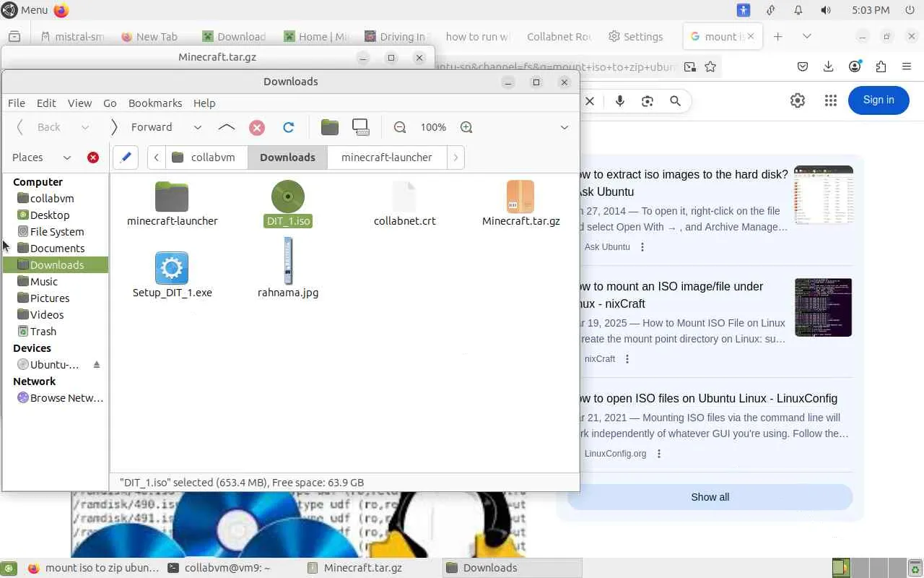Open the Places side pane selector dropdown
This screenshot has width=924, height=578.
click(x=67, y=158)
